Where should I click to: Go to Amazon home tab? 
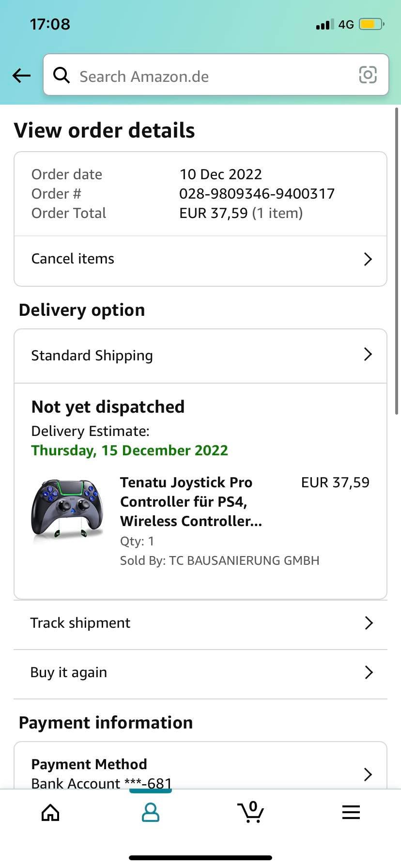[50, 812]
